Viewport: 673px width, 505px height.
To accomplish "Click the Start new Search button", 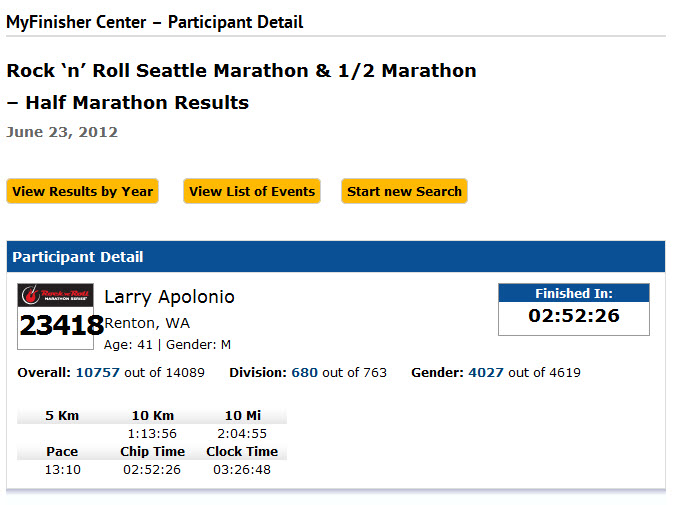I will pos(404,191).
